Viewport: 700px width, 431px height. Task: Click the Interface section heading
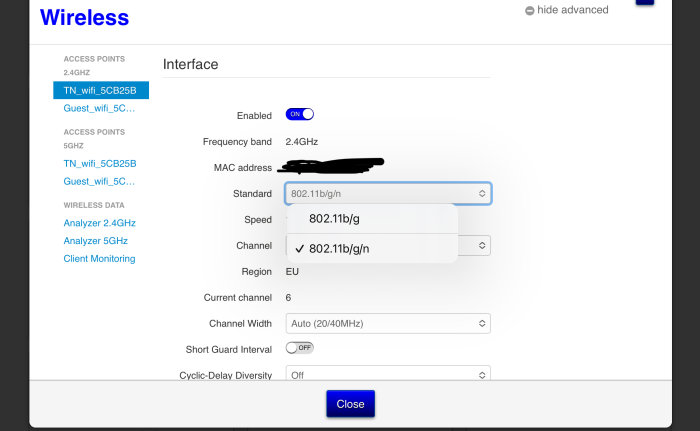click(191, 64)
